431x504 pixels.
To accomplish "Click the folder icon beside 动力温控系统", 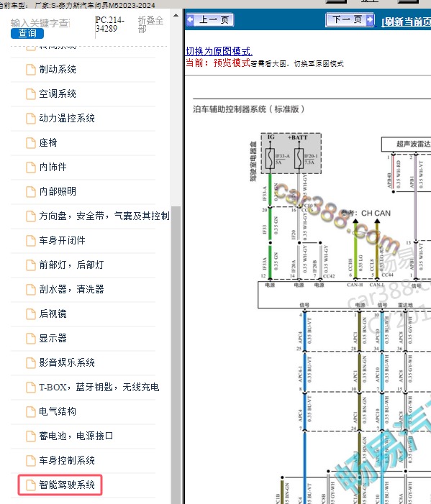I will tap(31, 119).
